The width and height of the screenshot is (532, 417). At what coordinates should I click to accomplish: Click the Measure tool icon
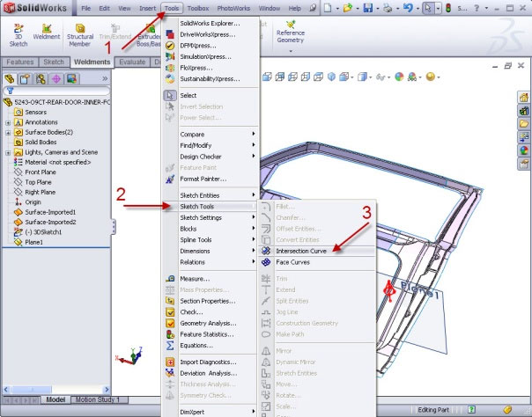tap(170, 279)
